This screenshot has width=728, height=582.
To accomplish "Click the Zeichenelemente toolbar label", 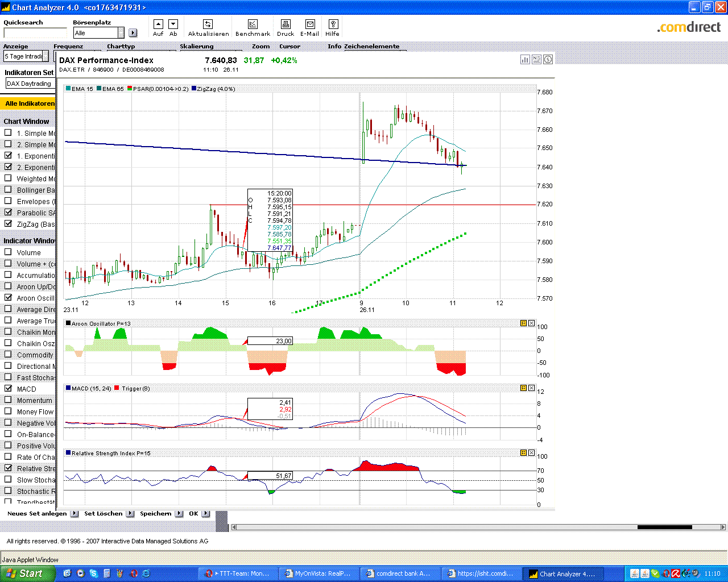I will pos(372,47).
